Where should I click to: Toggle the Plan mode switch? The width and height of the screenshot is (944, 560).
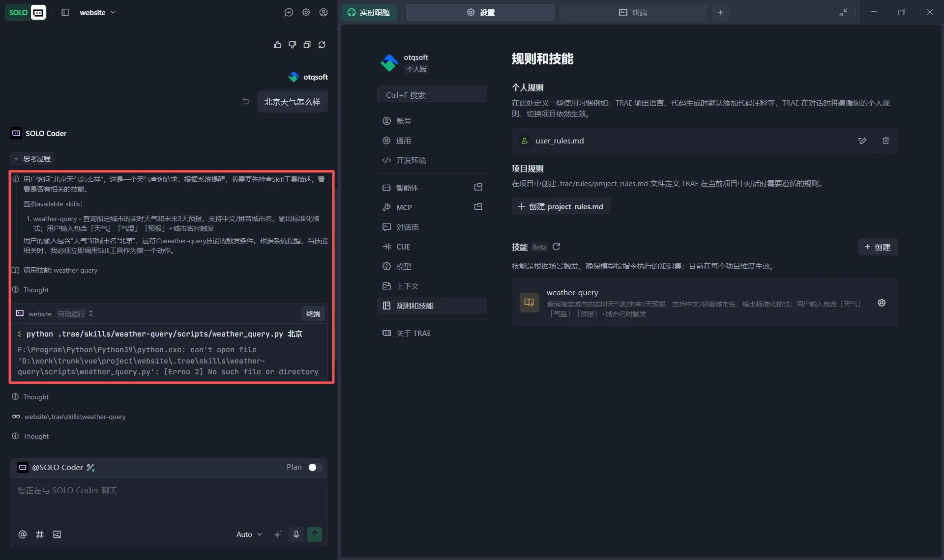click(315, 467)
